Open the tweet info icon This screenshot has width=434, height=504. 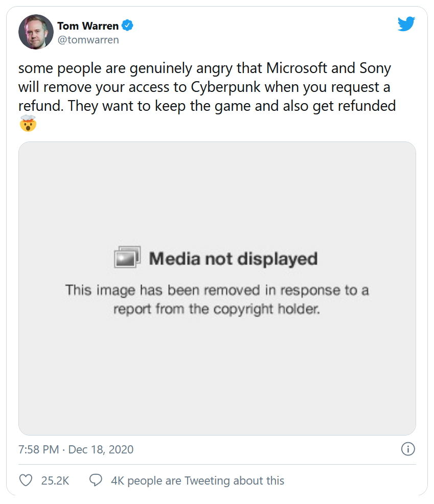coord(407,449)
